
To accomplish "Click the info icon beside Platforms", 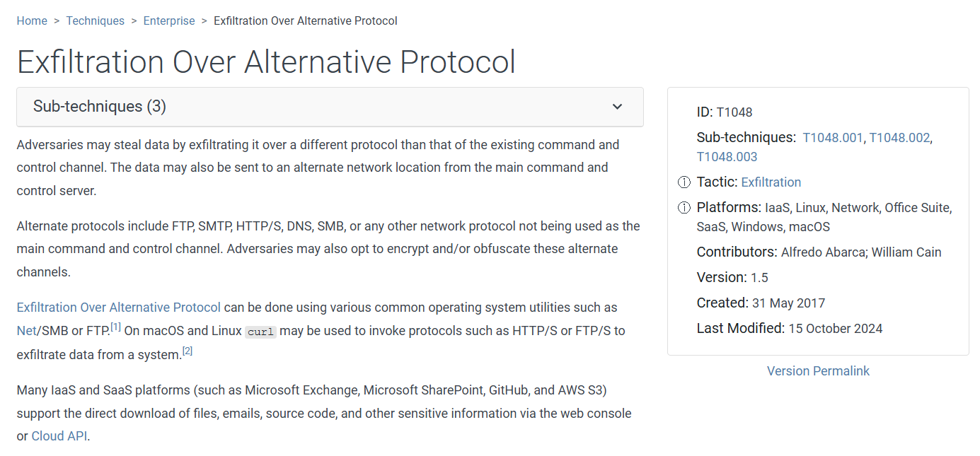I will [684, 208].
